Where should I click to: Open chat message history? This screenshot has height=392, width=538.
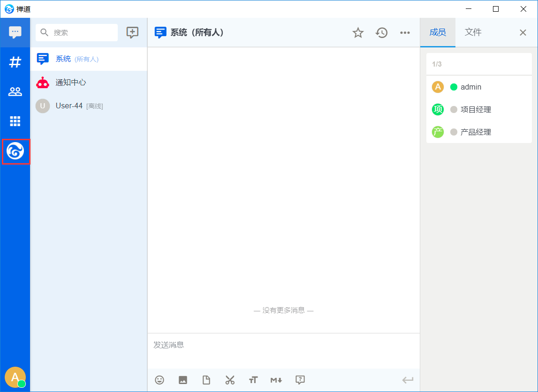click(x=382, y=33)
